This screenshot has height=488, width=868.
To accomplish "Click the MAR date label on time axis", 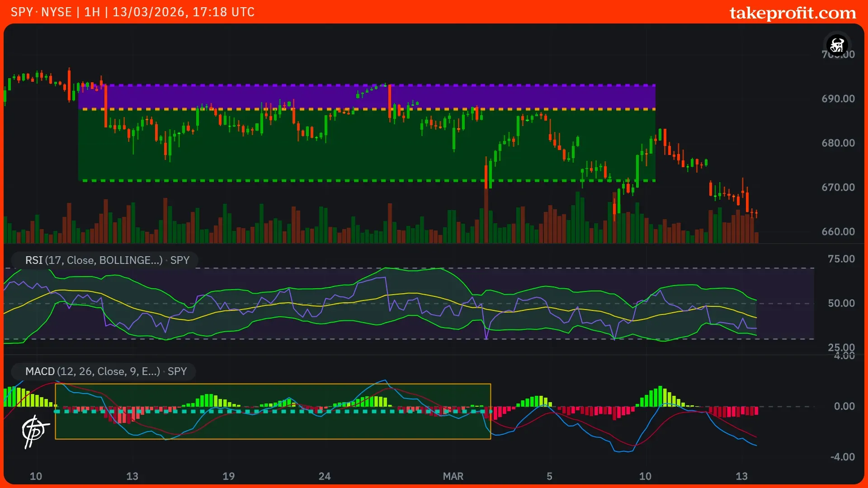I will point(453,476).
